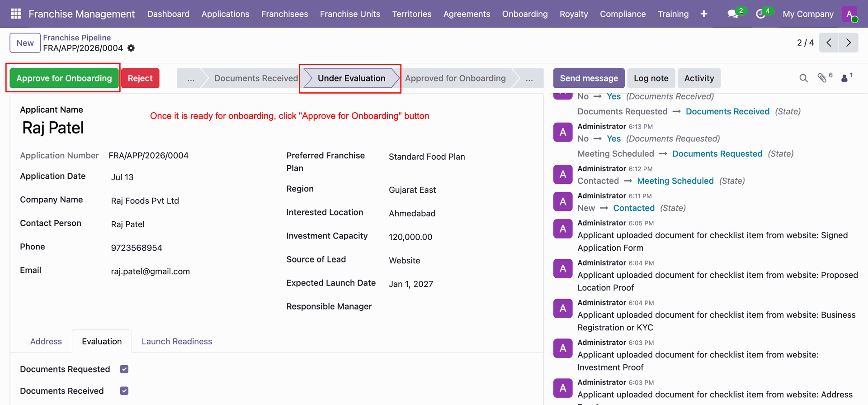Viewport: 868px width, 405px height.
Task: Click Approve for Onboarding button
Action: pyautogui.click(x=64, y=78)
